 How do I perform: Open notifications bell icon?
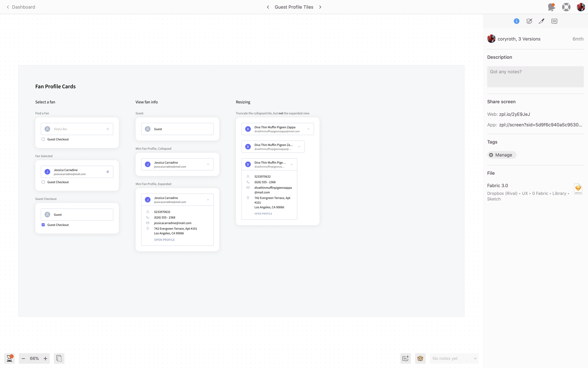point(552,7)
